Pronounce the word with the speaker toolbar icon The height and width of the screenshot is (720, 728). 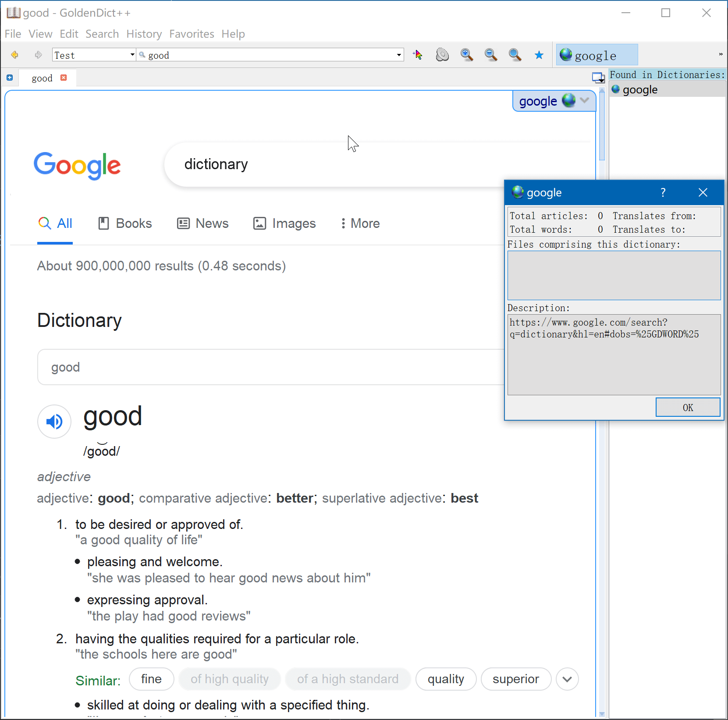(x=442, y=55)
